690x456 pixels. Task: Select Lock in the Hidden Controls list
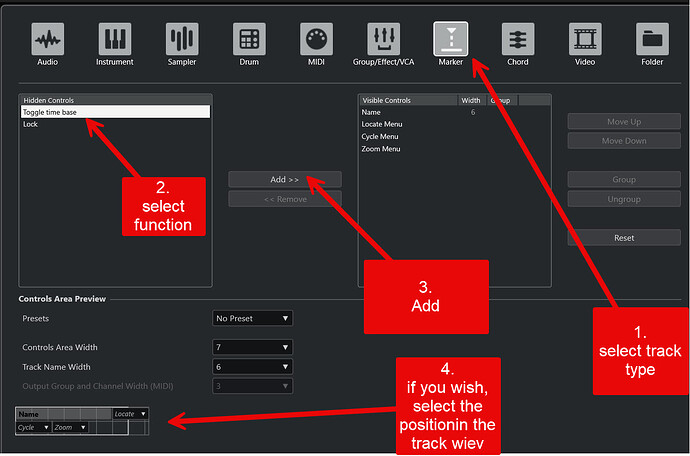[x=115, y=124]
